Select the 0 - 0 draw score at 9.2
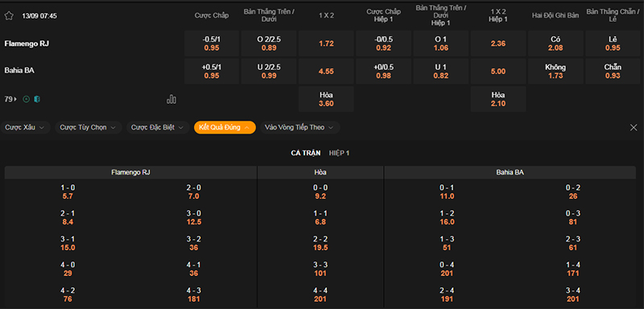The image size is (644, 309). (x=320, y=192)
